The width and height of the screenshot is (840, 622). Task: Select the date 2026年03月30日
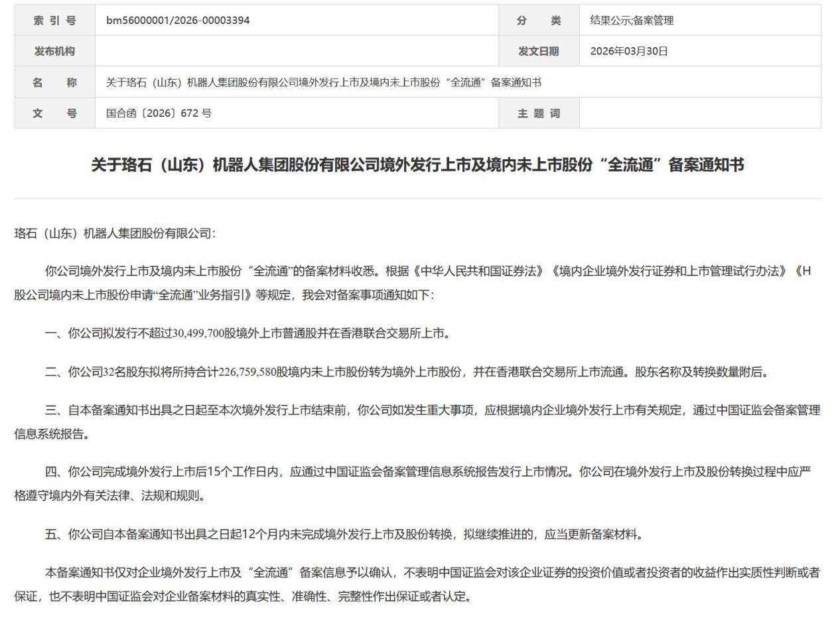coord(629,51)
